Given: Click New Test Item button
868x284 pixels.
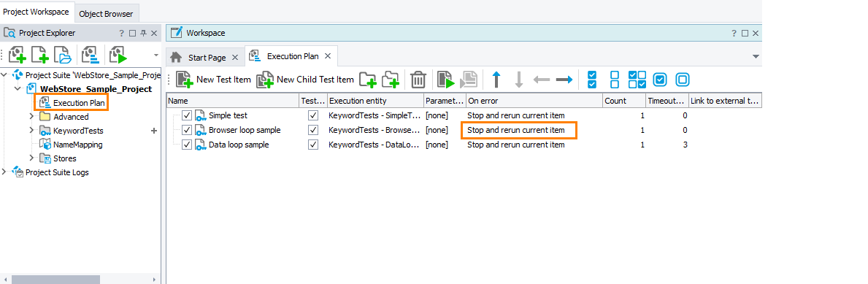Looking at the screenshot, I should click(x=213, y=80).
